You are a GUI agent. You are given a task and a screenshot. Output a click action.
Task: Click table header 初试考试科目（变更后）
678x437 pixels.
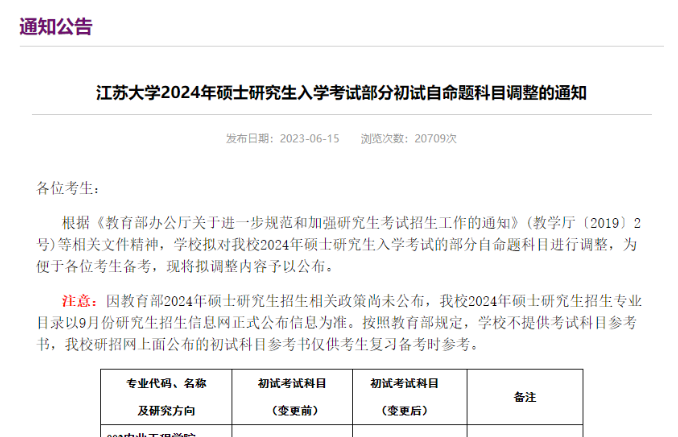(409, 397)
